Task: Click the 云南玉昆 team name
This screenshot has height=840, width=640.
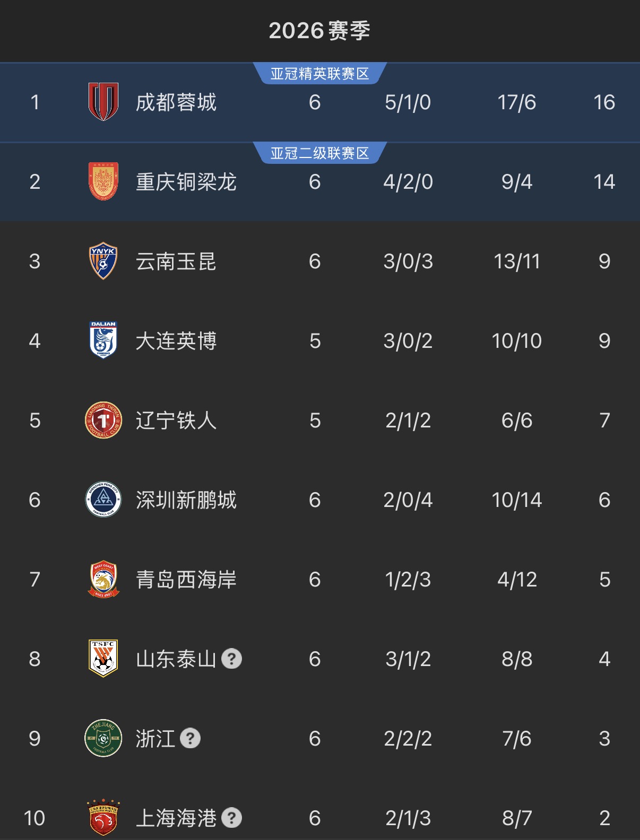Action: [x=176, y=261]
